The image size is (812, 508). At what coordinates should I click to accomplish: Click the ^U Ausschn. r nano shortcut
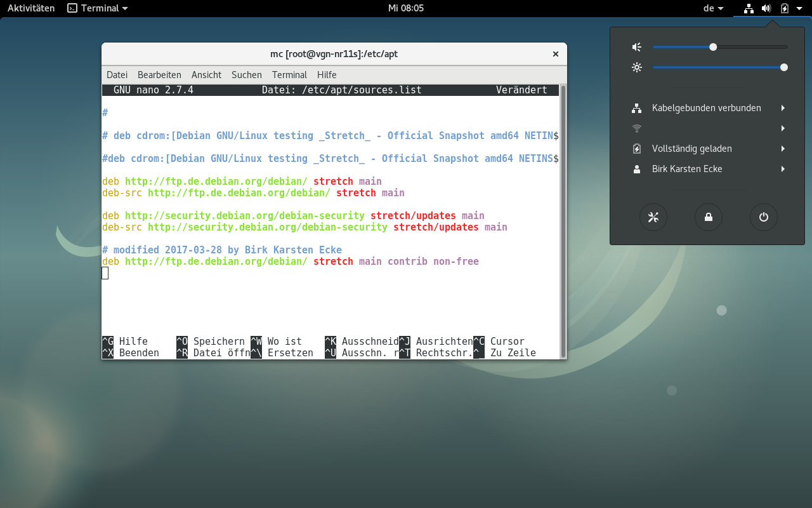[362, 353]
